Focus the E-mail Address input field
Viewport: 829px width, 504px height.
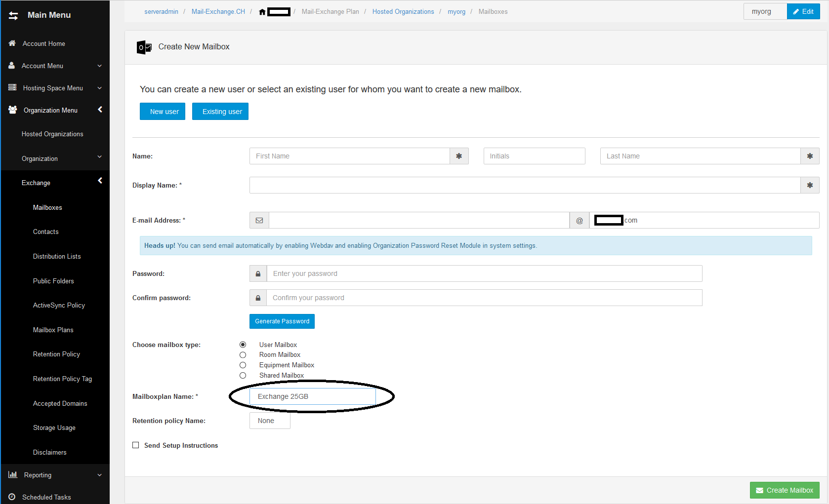(x=419, y=220)
